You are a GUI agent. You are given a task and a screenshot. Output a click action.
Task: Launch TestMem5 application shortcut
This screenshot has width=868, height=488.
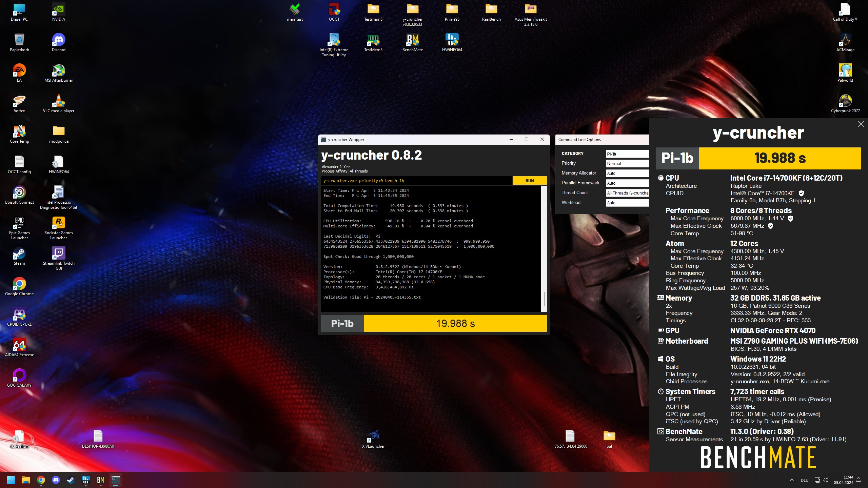click(x=373, y=43)
